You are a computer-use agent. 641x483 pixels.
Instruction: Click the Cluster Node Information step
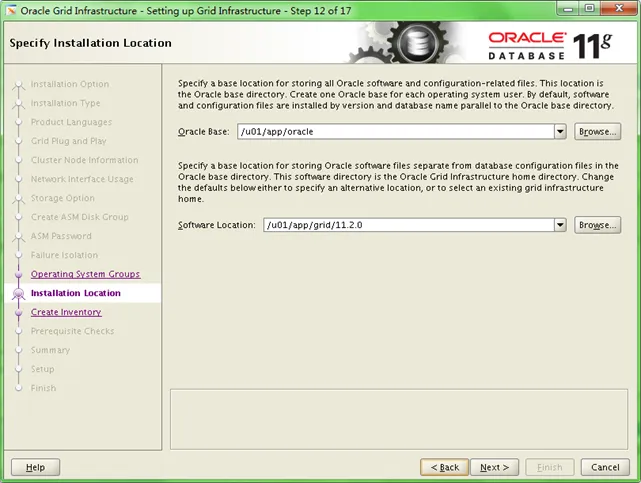[85, 160]
